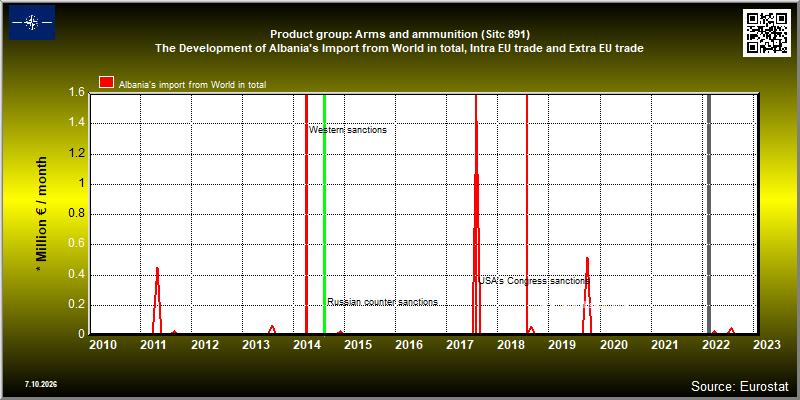The width and height of the screenshot is (800, 400).
Task: Click the x-axis label 2020
Action: [x=613, y=345]
